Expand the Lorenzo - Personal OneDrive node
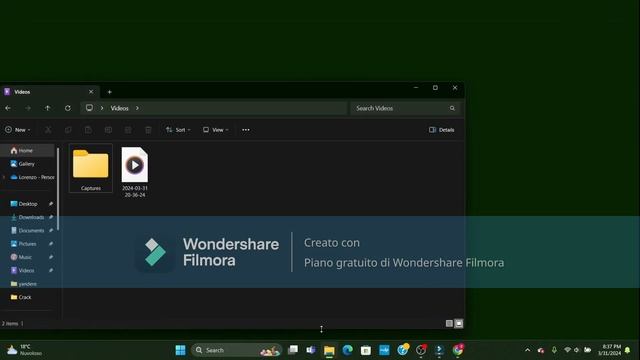 coord(4,177)
